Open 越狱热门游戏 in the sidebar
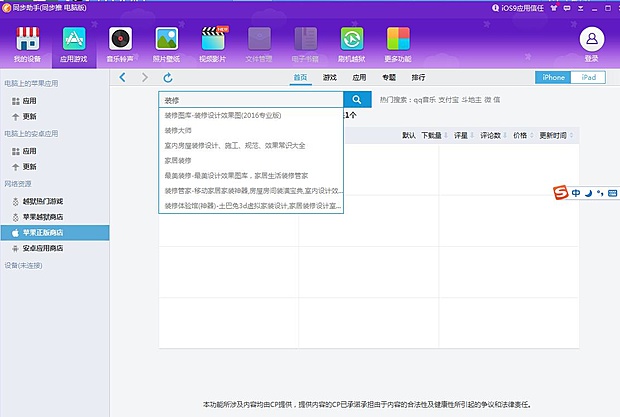620x417 pixels. 42,200
